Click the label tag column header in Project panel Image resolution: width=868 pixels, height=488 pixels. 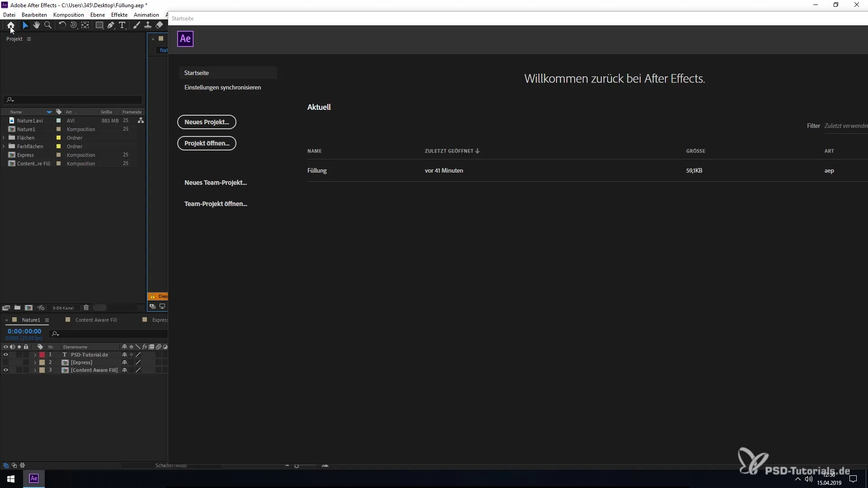(59, 112)
